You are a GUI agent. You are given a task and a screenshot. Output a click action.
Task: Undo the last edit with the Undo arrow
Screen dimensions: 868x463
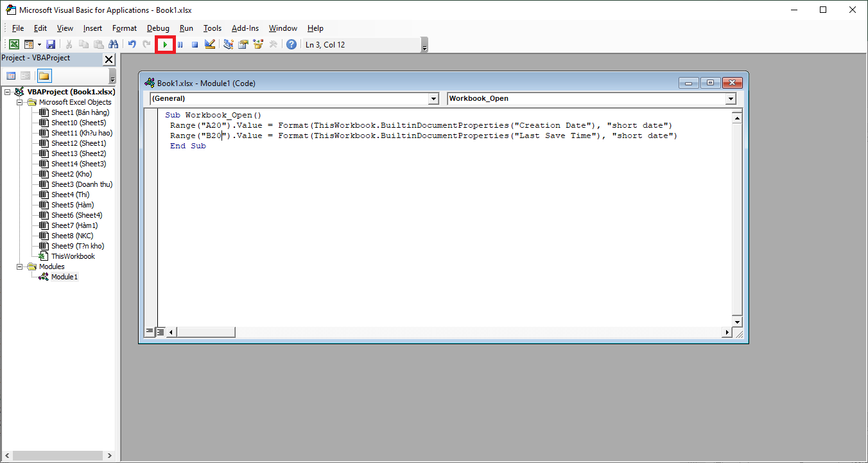pyautogui.click(x=132, y=44)
